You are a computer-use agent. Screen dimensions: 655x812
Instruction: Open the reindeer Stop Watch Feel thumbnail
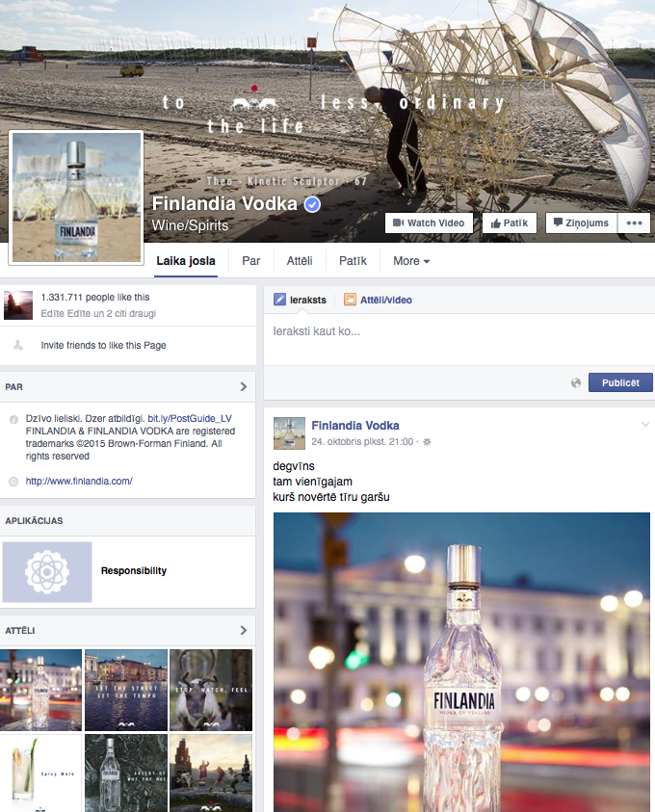click(x=211, y=690)
